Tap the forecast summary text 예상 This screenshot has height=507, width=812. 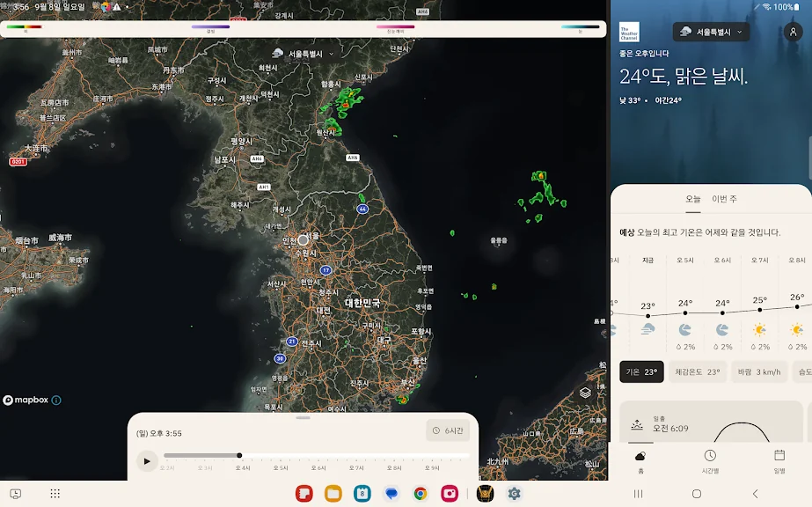627,232
